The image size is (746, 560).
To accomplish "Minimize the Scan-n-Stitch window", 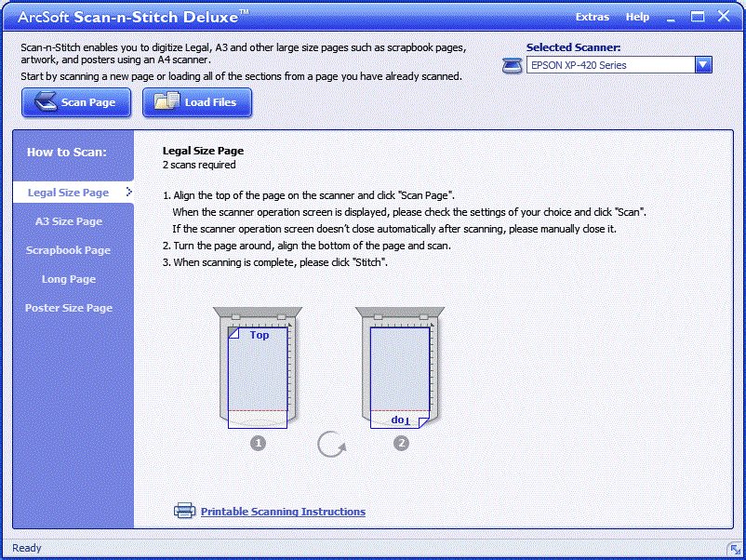I will (671, 18).
